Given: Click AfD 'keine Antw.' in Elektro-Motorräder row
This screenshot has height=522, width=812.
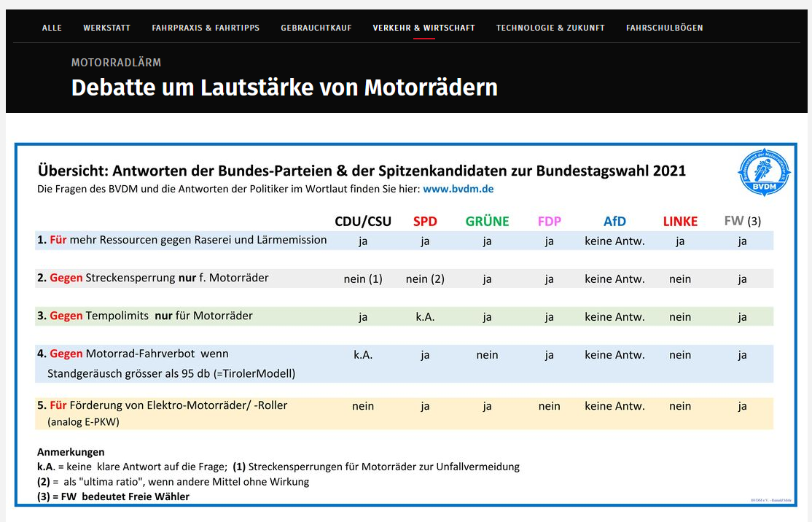Looking at the screenshot, I should pyautogui.click(x=614, y=407).
